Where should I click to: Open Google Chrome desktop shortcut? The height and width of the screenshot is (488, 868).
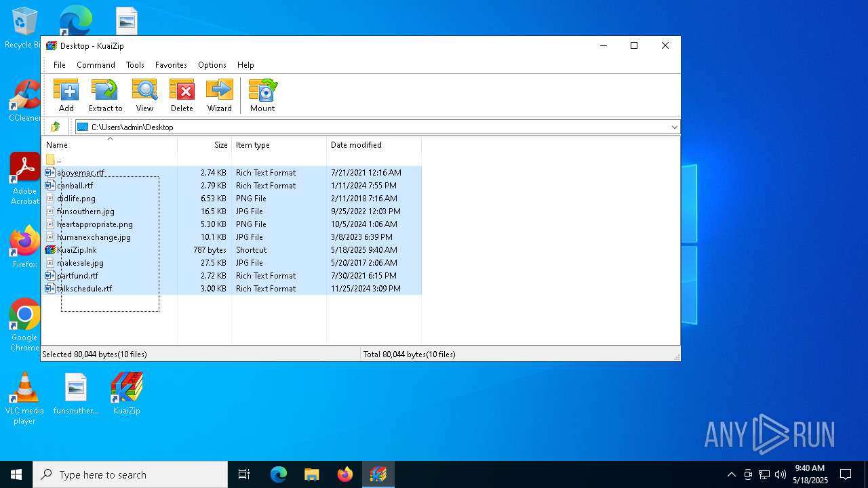click(x=24, y=325)
